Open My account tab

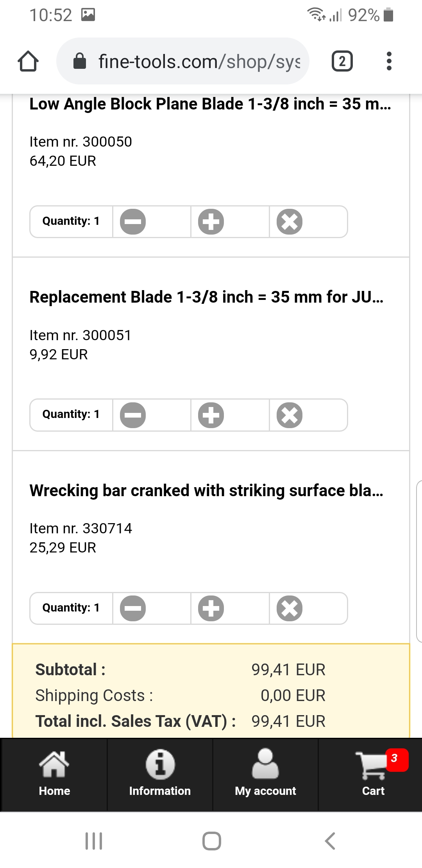(x=265, y=774)
